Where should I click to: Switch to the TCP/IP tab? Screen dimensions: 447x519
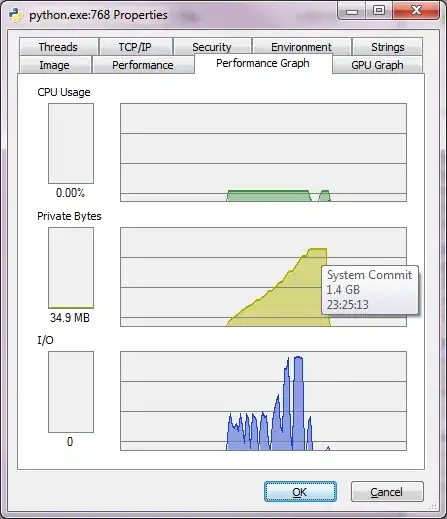point(136,47)
